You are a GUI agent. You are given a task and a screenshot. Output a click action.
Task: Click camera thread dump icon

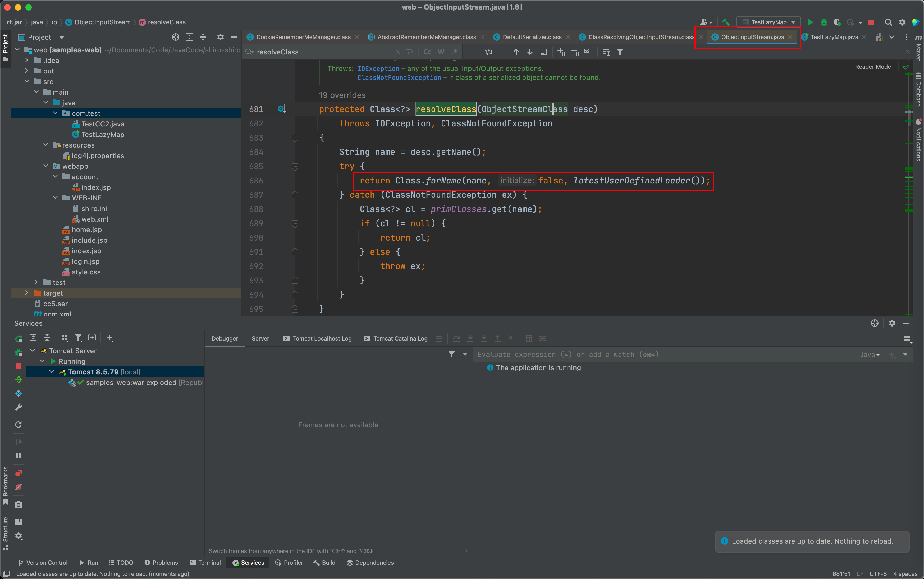pyautogui.click(x=19, y=504)
